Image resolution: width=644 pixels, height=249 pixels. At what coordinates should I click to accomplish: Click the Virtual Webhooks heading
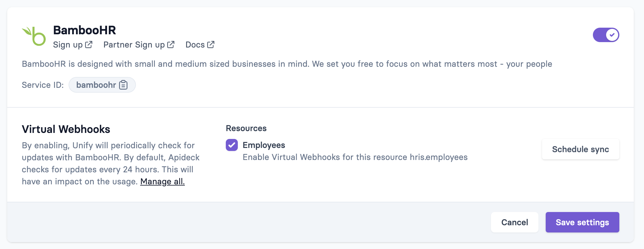click(x=66, y=129)
